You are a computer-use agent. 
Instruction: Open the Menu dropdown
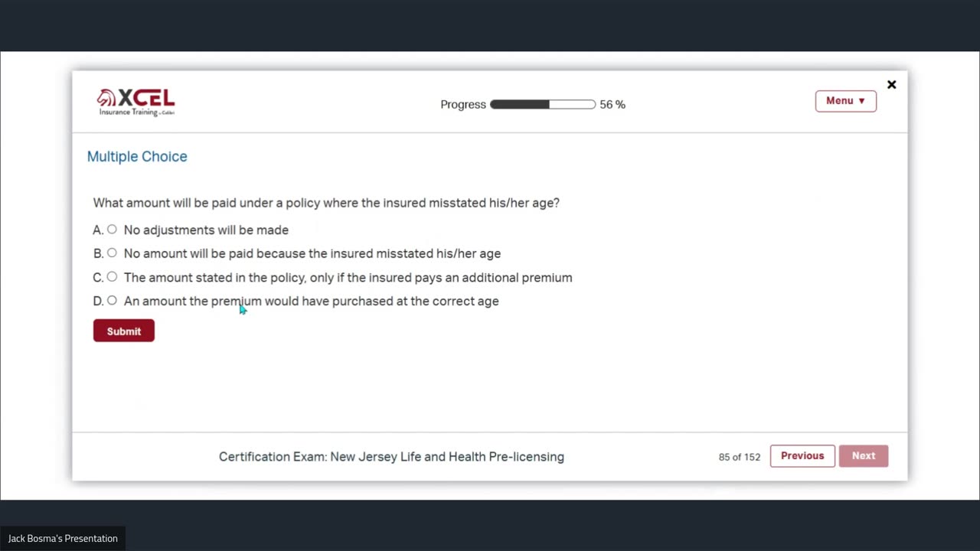845,101
